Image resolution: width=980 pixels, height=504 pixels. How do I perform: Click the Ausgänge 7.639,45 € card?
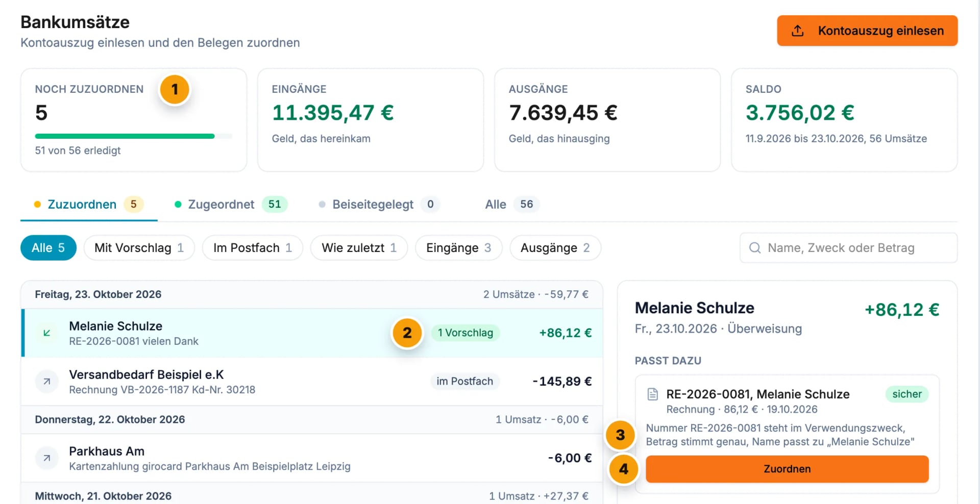pyautogui.click(x=607, y=120)
